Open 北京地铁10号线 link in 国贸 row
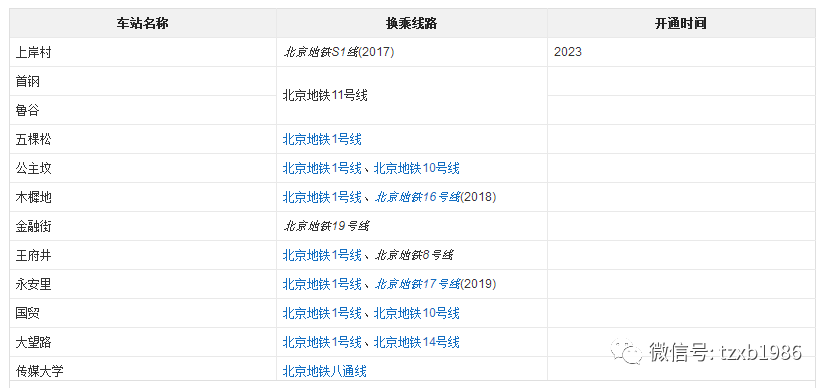 pos(417,314)
